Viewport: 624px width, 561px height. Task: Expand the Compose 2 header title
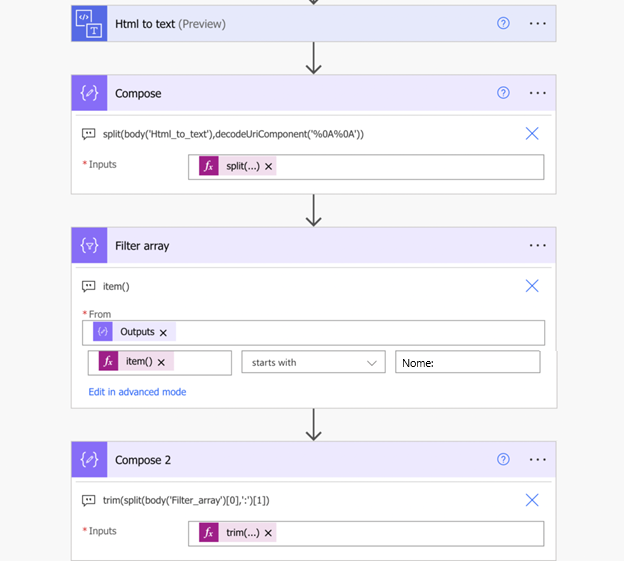pos(143,460)
